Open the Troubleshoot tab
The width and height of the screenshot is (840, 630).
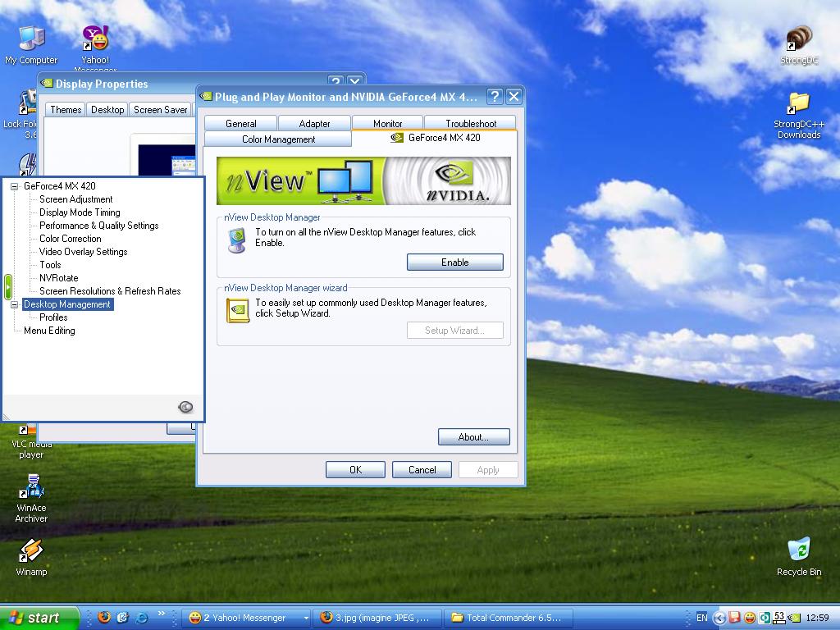(x=470, y=124)
